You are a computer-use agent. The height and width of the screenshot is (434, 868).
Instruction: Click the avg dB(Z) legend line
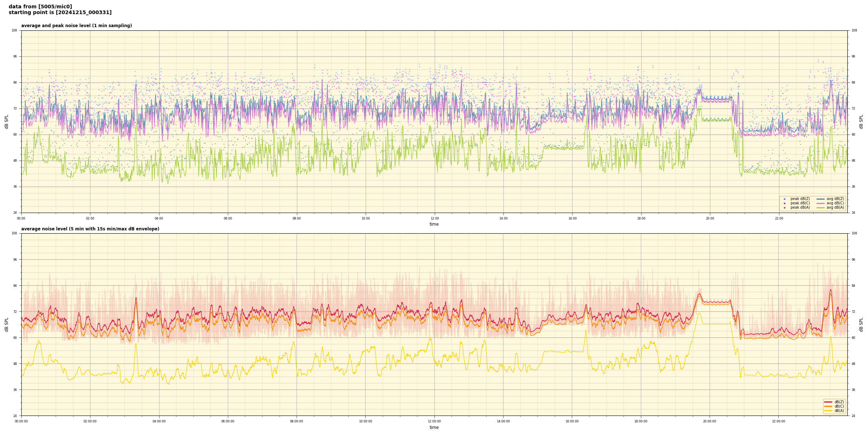(821, 199)
